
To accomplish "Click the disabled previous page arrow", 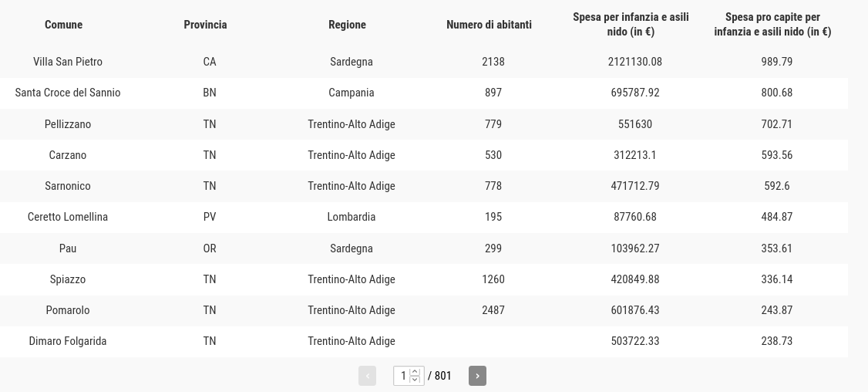I will [x=367, y=375].
